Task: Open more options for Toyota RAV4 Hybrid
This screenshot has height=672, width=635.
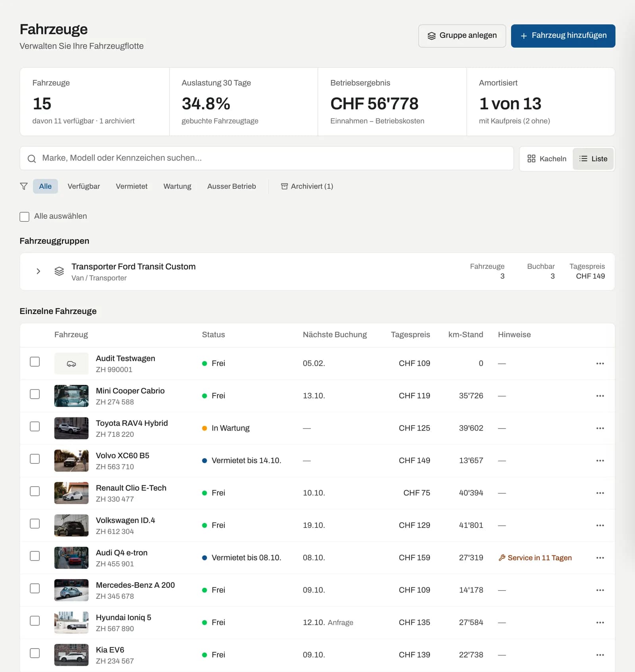Action: [x=600, y=428]
